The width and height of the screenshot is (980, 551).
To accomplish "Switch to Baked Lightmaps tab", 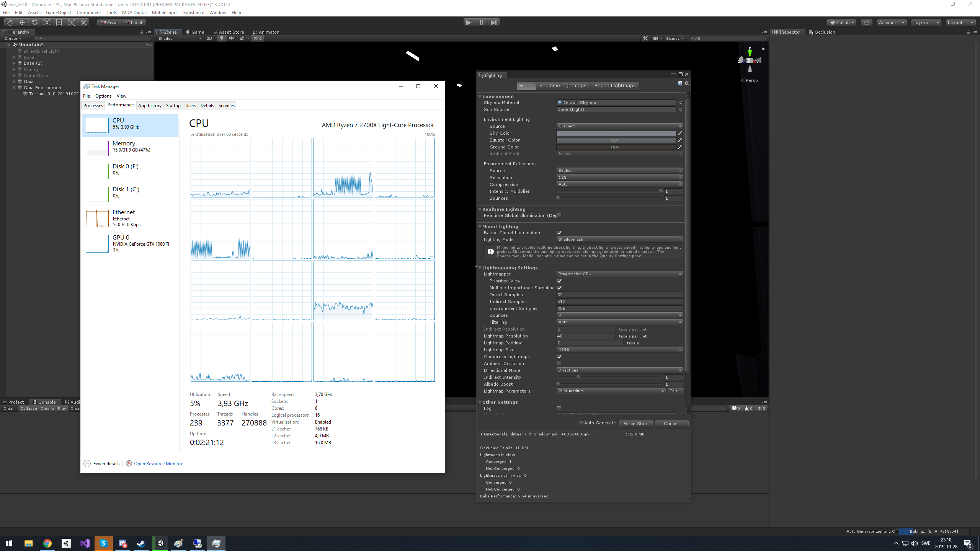I will (x=615, y=86).
